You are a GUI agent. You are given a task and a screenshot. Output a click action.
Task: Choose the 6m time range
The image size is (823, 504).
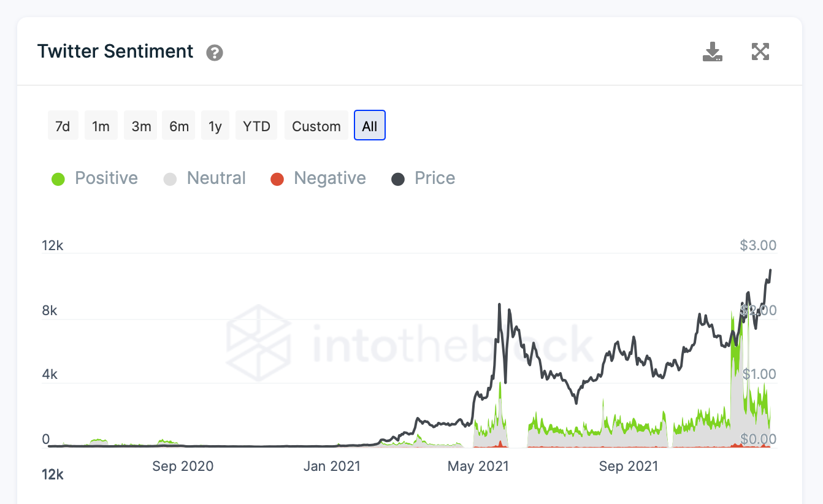coord(179,126)
